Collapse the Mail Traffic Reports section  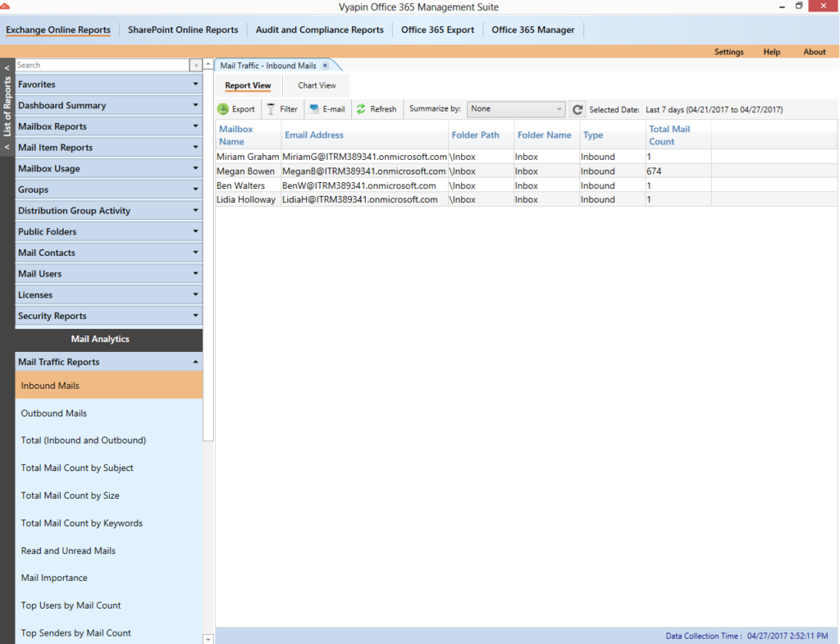tap(109, 362)
